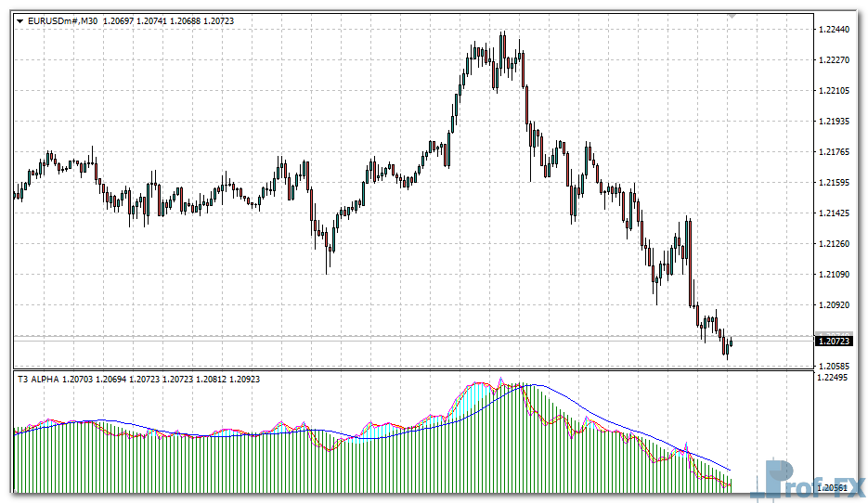Click the 1.20561 indicator scale label

pyautogui.click(x=834, y=486)
